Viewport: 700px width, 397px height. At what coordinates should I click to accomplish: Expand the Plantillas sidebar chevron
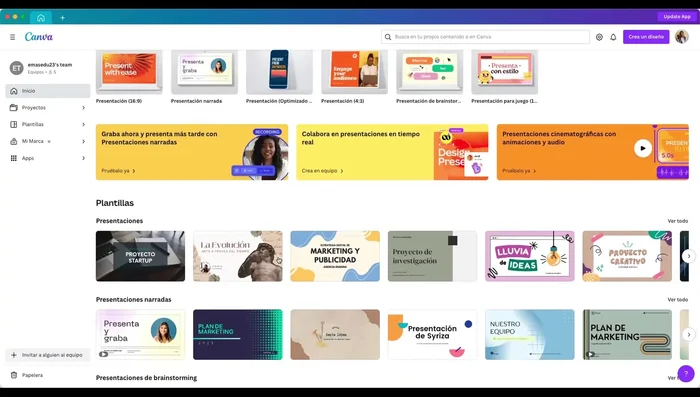83,124
